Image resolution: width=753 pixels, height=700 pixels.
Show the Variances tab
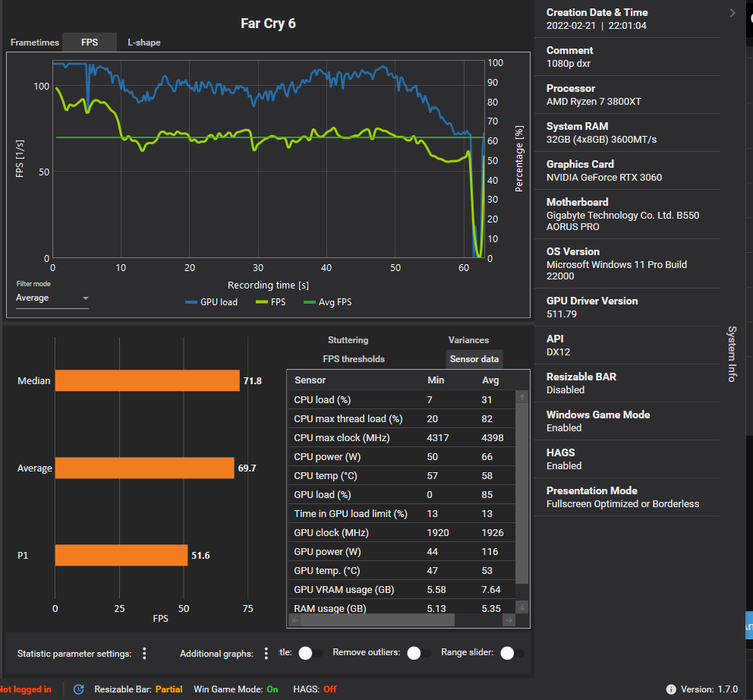click(468, 339)
